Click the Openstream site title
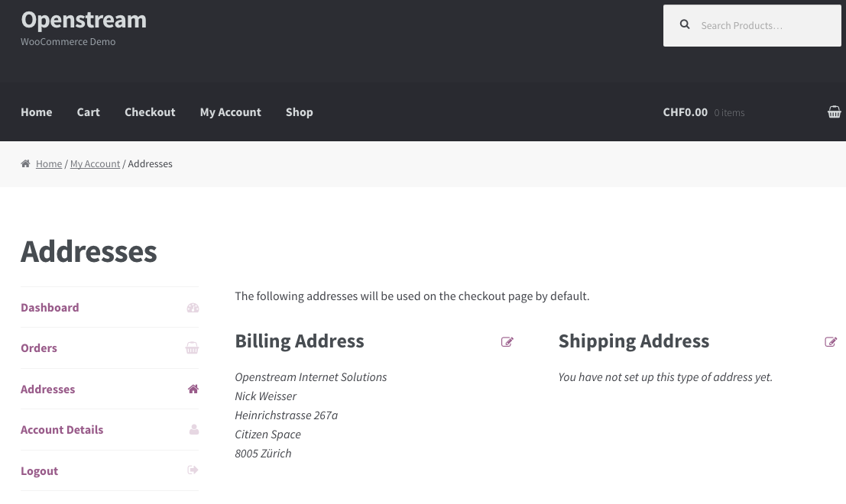The image size is (846, 504). pyautogui.click(x=83, y=20)
